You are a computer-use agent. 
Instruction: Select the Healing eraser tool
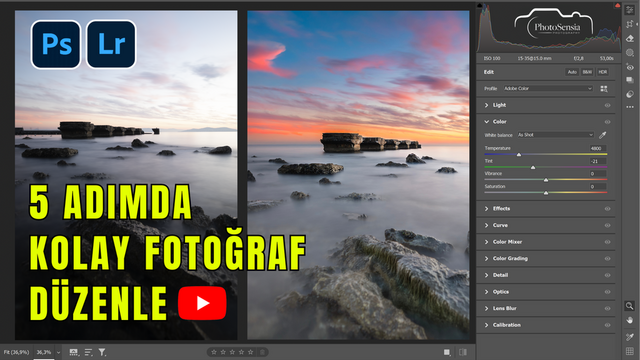tap(630, 38)
